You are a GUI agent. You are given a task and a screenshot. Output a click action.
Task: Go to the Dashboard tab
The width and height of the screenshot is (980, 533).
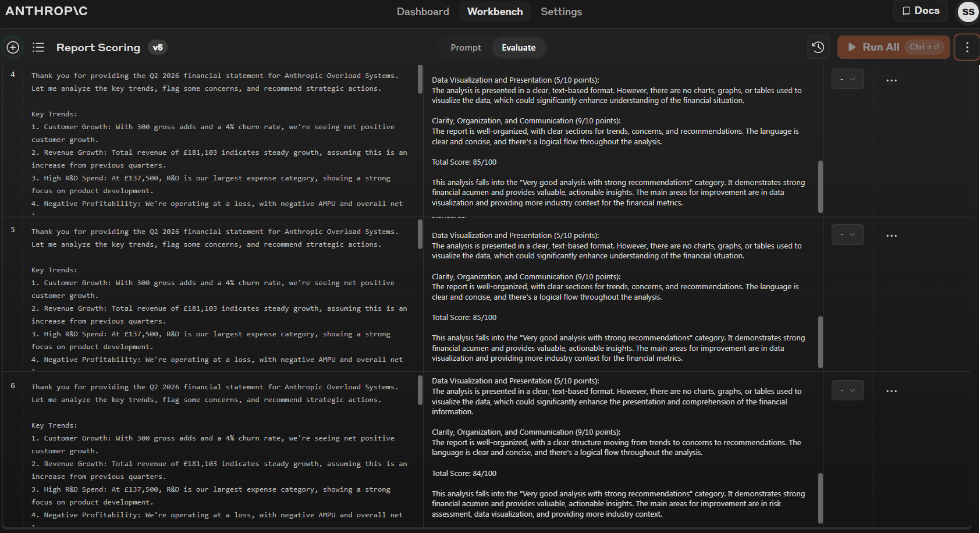pyautogui.click(x=422, y=12)
